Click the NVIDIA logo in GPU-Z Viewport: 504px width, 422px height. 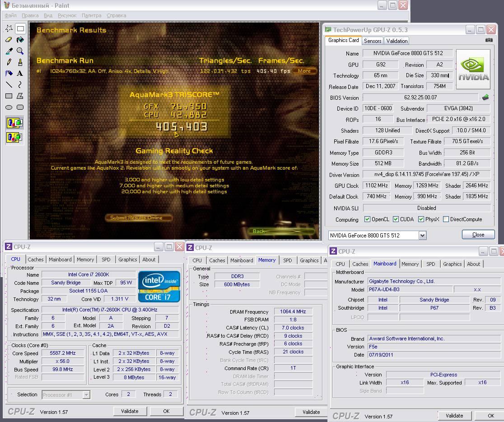(x=473, y=70)
